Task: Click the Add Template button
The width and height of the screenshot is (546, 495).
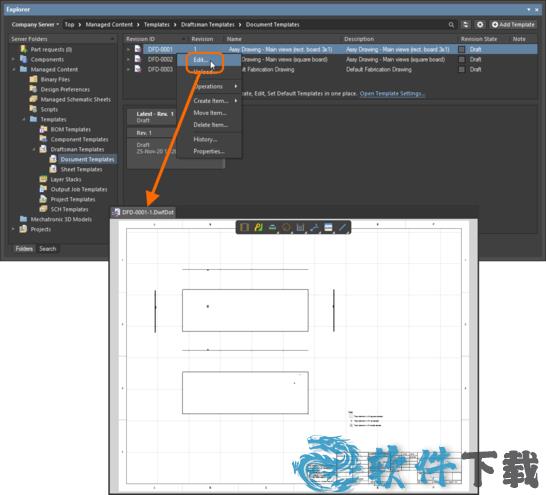Action: coord(513,25)
